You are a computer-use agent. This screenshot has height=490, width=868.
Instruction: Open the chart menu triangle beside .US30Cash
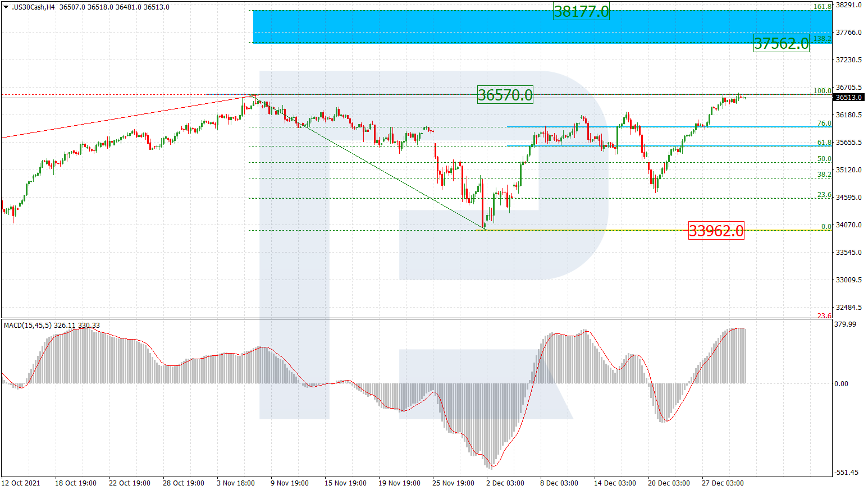(x=6, y=7)
